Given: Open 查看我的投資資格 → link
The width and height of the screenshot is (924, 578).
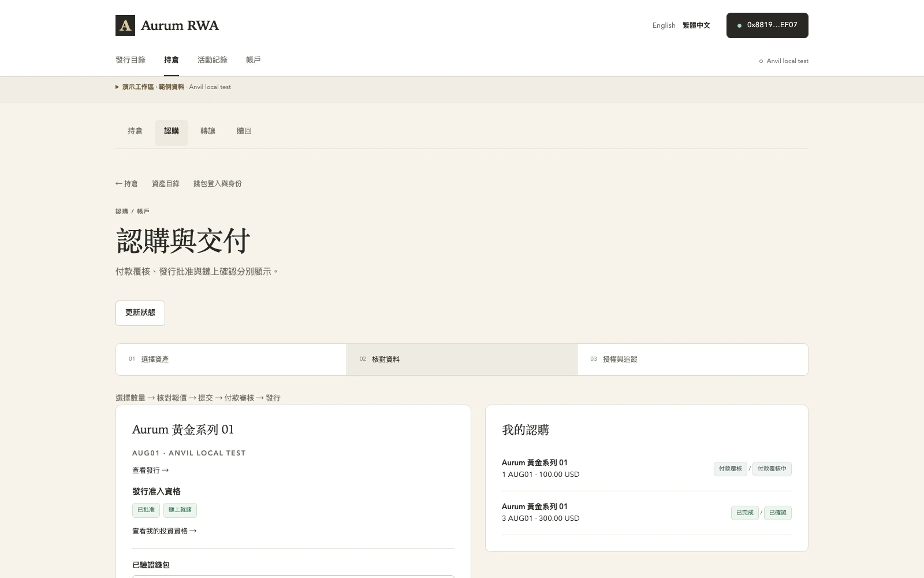Looking at the screenshot, I should pos(165,531).
